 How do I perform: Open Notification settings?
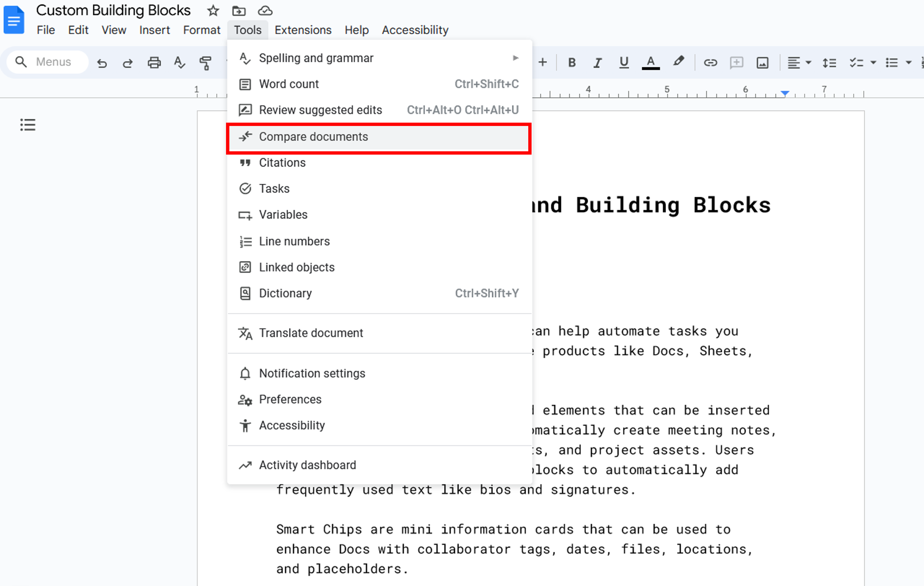pos(379,373)
